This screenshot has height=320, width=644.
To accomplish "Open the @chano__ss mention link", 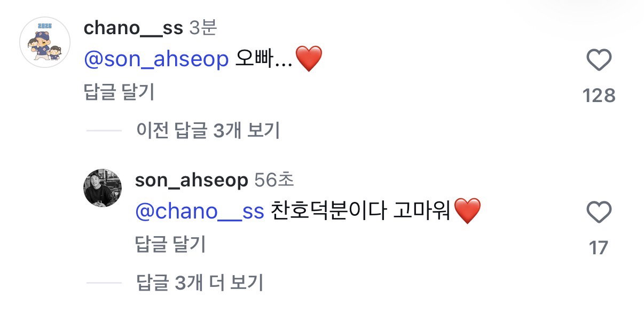I will tap(200, 212).
